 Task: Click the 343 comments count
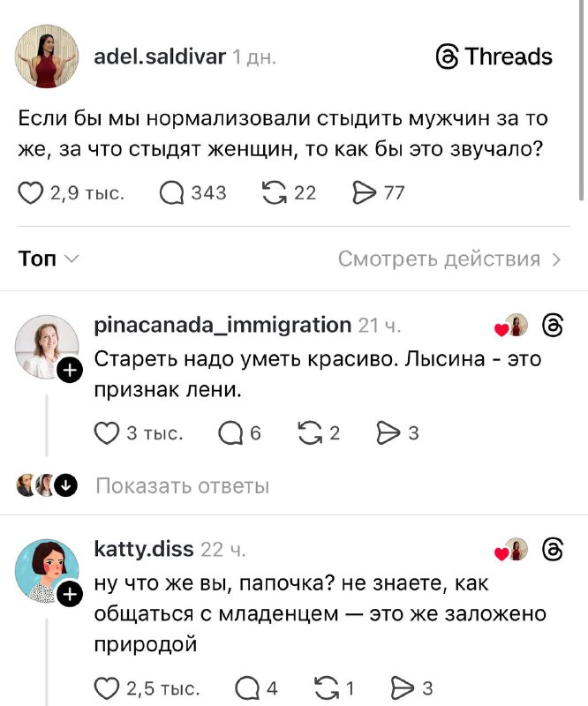[x=207, y=192]
